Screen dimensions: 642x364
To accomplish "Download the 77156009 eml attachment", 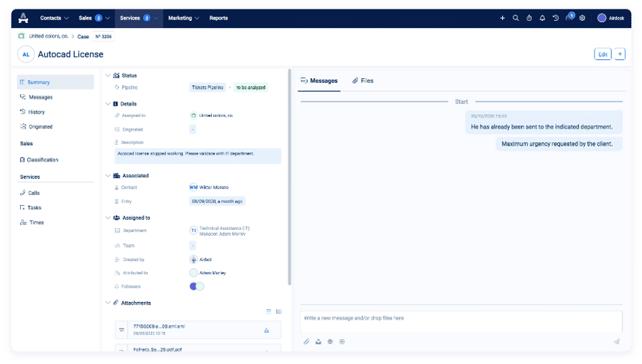I will coord(267,331).
